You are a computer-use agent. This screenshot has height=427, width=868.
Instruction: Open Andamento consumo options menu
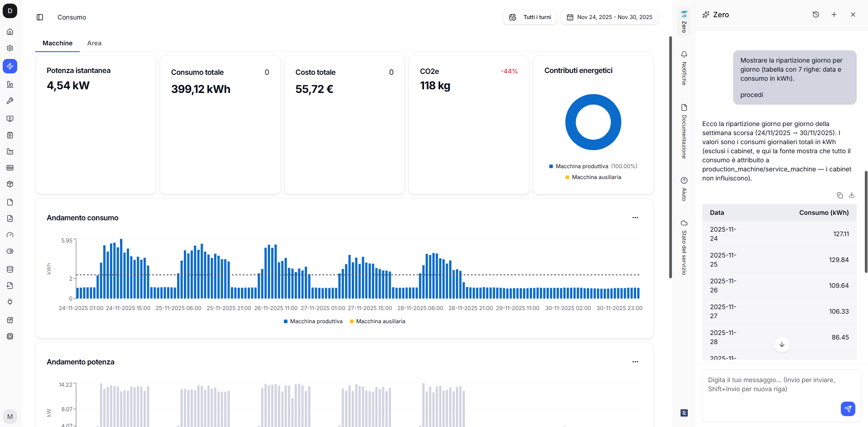[635, 218]
